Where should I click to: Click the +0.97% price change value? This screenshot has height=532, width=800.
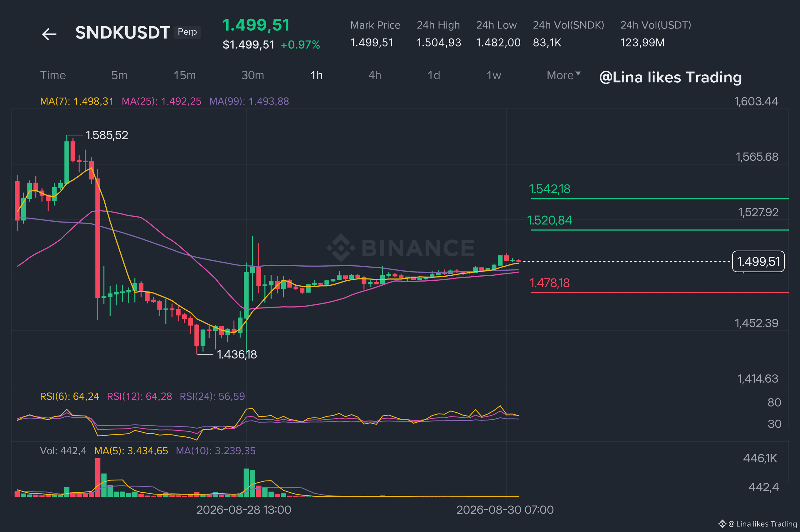pyautogui.click(x=300, y=45)
